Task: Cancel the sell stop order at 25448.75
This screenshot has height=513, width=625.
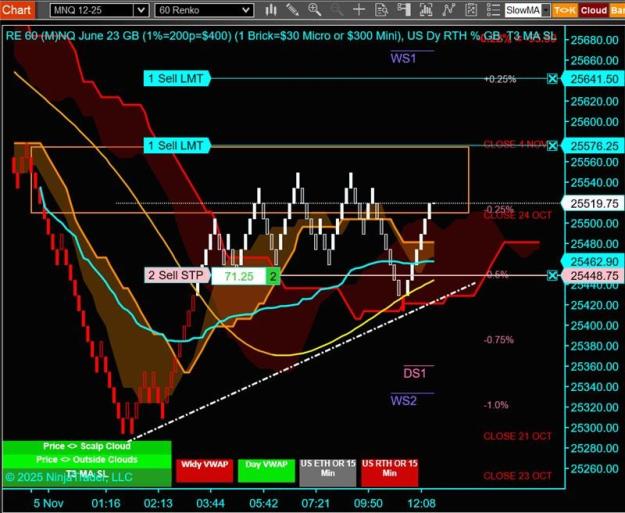Action: [552, 275]
